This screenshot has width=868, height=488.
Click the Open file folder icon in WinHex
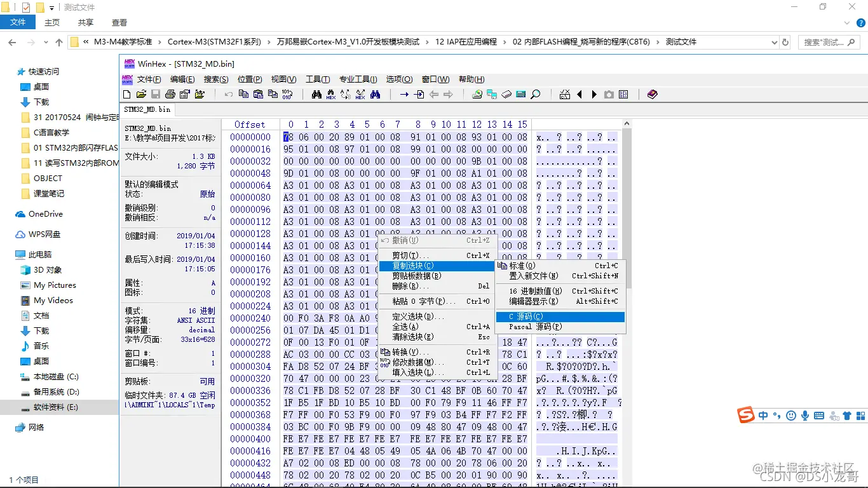pos(140,94)
